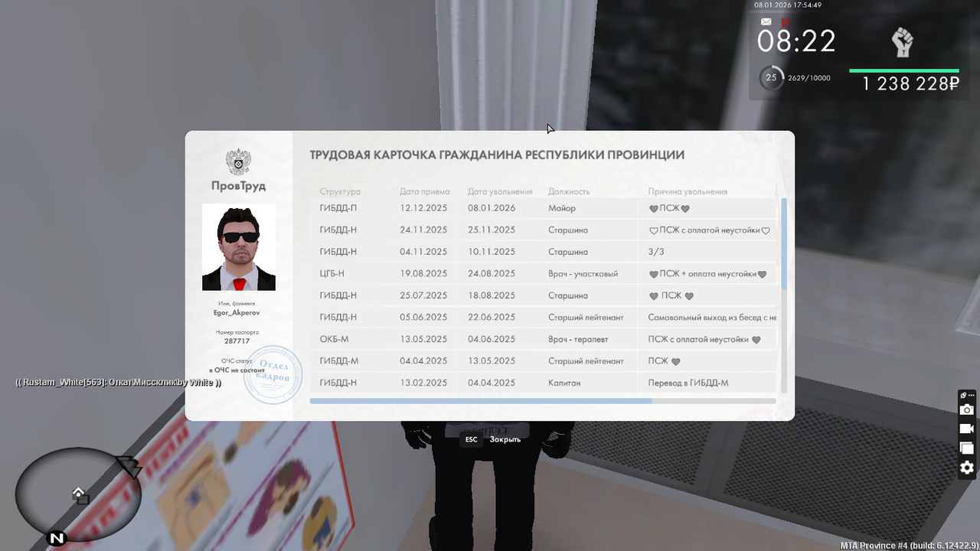This screenshot has width=980, height=551.
Task: Select the ОКБ-М structure cell
Action: pyautogui.click(x=335, y=339)
